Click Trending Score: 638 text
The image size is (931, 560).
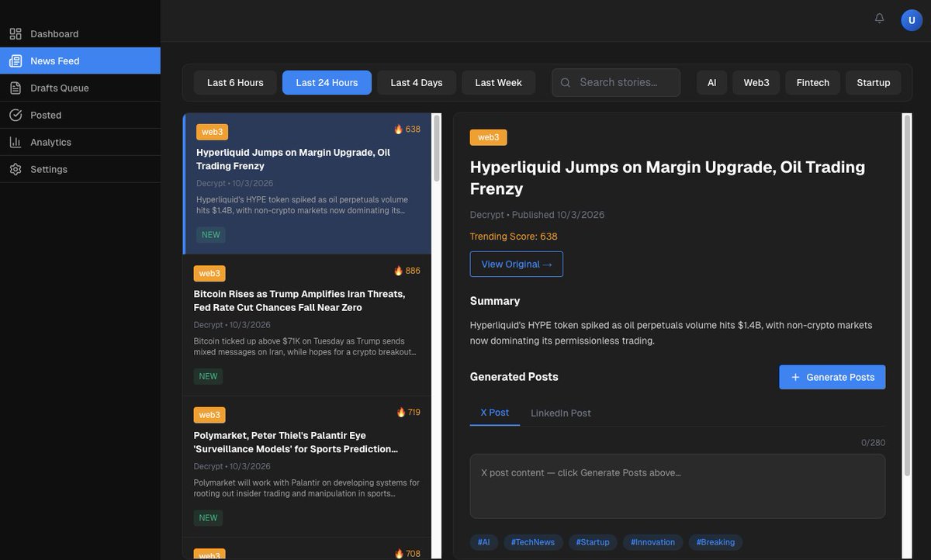[x=514, y=237]
